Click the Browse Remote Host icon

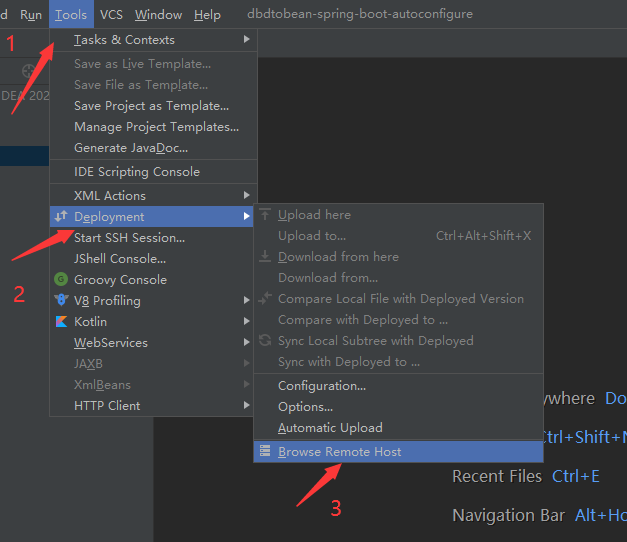pos(265,452)
